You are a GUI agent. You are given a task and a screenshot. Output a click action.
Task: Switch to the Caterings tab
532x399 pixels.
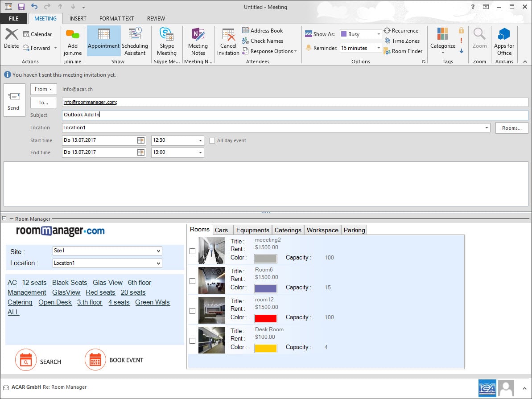point(288,230)
